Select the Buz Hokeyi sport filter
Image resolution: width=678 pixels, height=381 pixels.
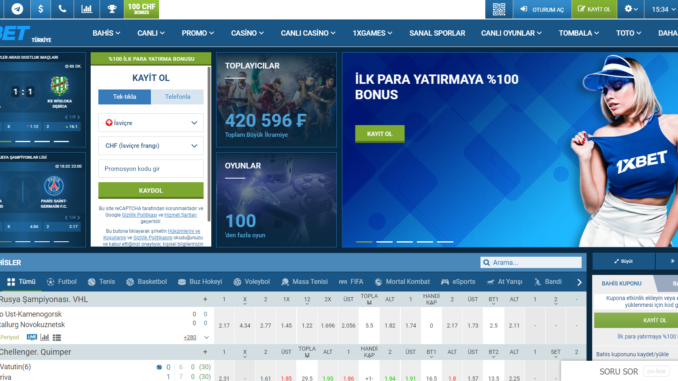[x=200, y=282]
